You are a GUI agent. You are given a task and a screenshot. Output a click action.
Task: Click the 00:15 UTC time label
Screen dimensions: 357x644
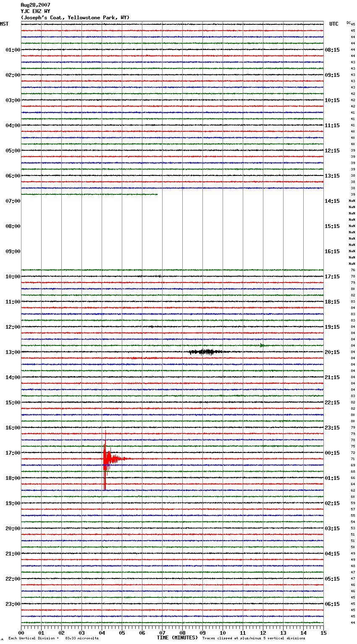(332, 453)
